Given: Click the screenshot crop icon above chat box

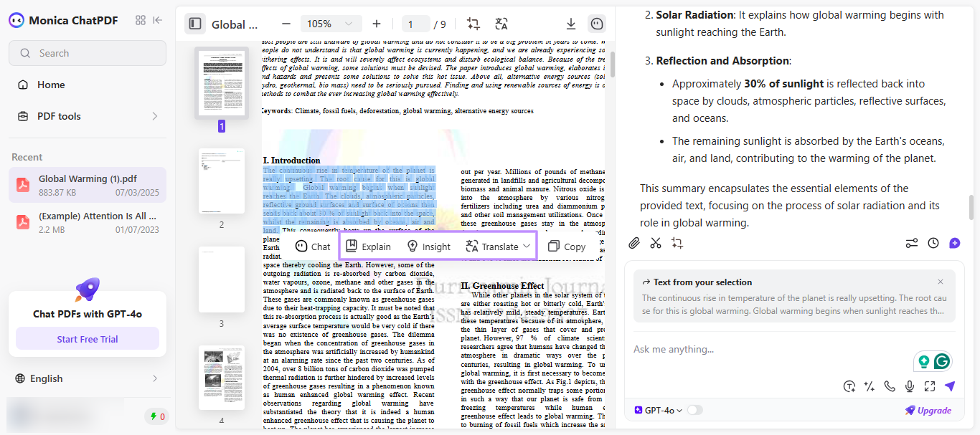Looking at the screenshot, I should 677,243.
